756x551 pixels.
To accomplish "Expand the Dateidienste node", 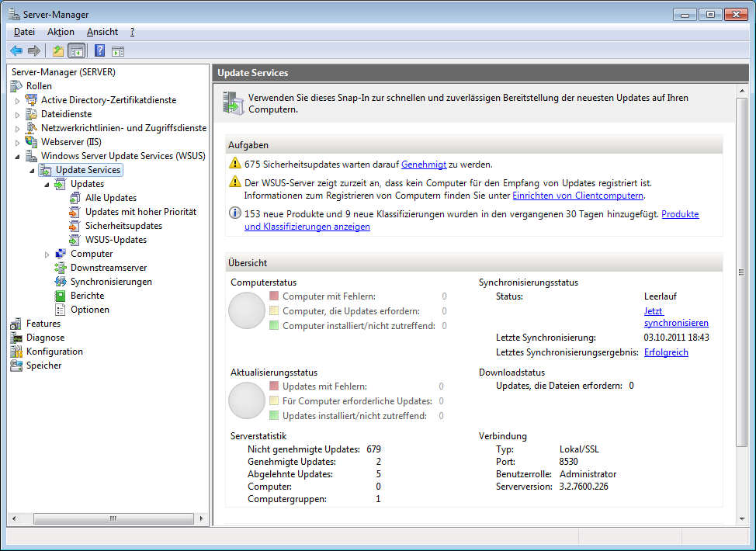I will (18, 115).
